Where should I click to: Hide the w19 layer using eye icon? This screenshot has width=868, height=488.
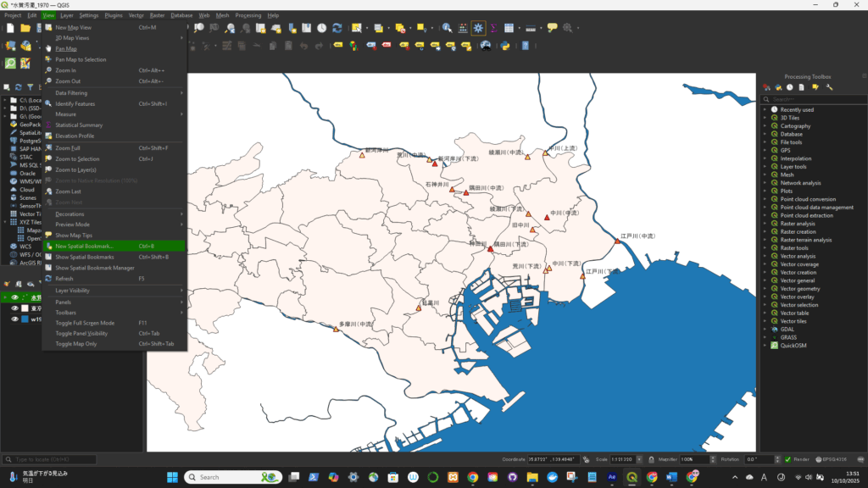pyautogui.click(x=14, y=319)
